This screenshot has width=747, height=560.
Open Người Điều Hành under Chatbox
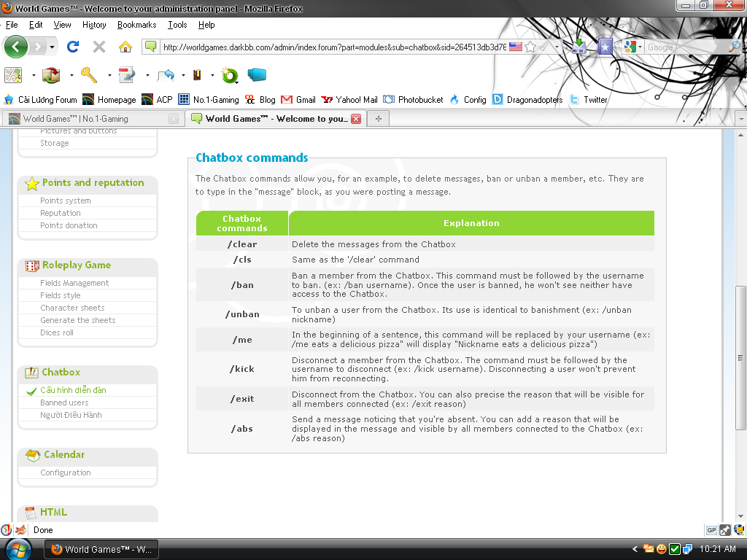pyautogui.click(x=71, y=415)
